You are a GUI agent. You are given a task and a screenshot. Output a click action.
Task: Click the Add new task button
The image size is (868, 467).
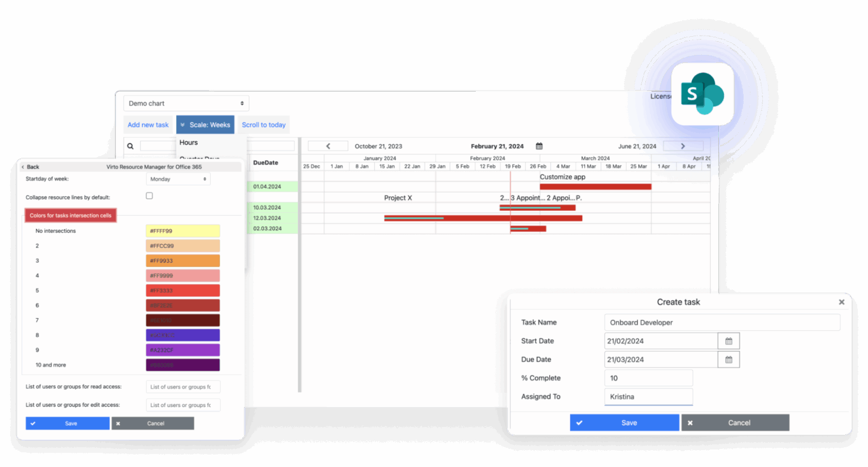point(148,124)
